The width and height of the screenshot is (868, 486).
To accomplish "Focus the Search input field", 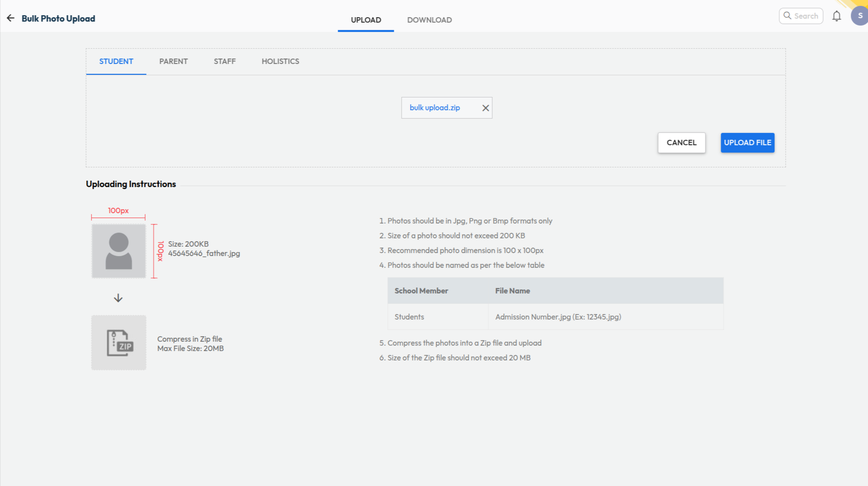I will click(x=806, y=16).
